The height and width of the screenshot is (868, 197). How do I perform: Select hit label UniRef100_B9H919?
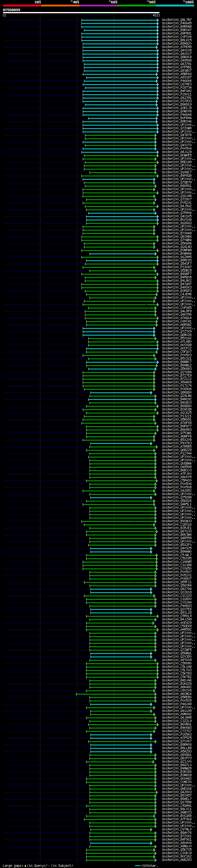177,104
